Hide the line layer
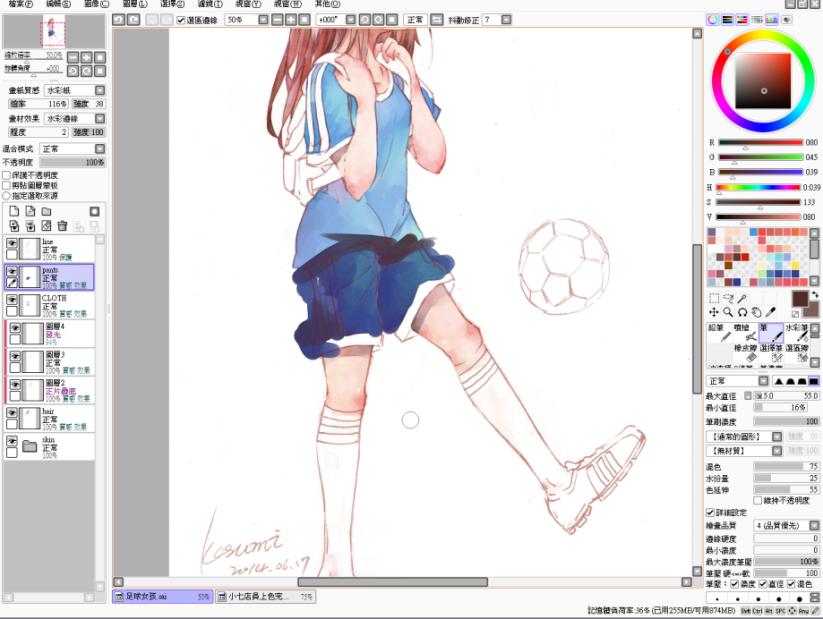 [x=12, y=243]
